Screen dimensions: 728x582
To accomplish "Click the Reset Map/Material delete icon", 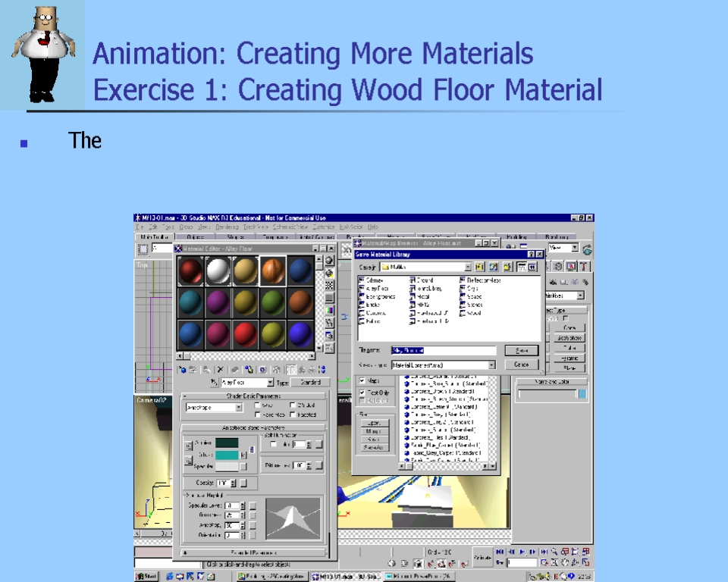I will pyautogui.click(x=221, y=370).
